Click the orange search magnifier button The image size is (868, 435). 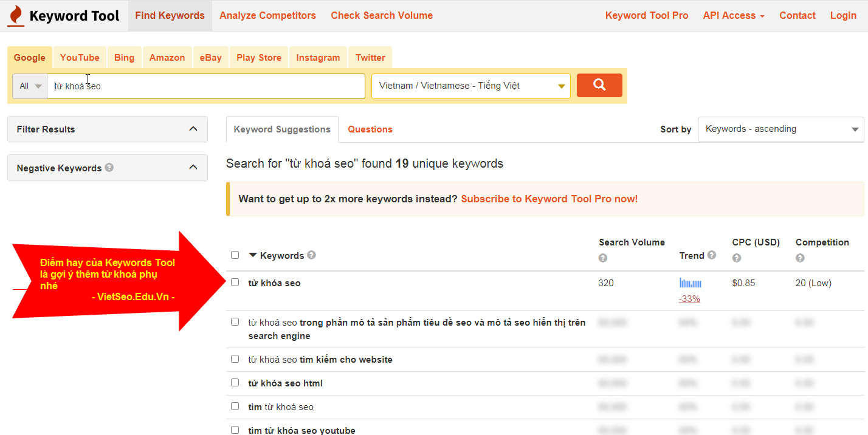pos(599,85)
